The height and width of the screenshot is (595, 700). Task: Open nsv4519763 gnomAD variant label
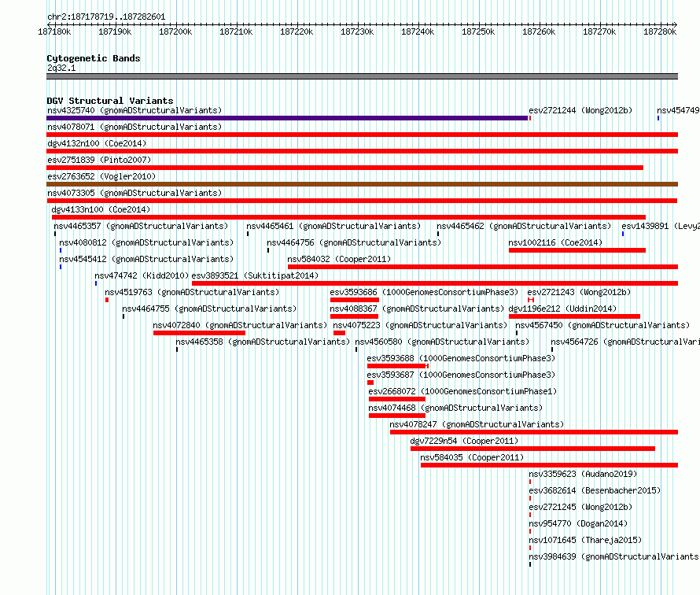(192, 292)
